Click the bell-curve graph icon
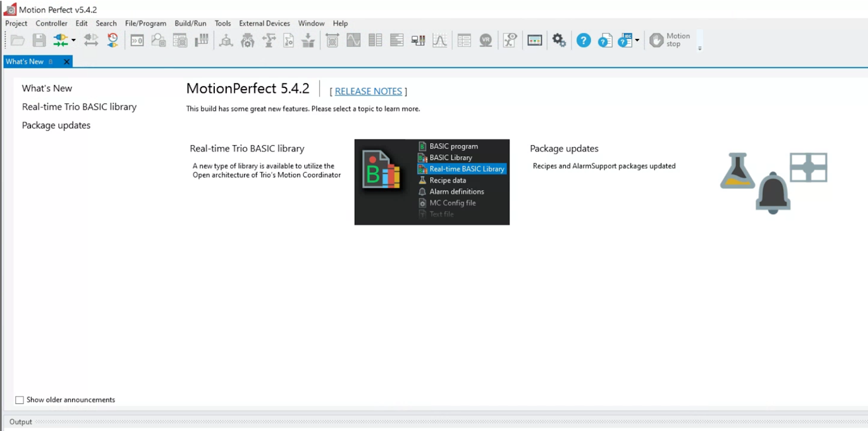Image resolution: width=868 pixels, height=431 pixels. coord(440,40)
